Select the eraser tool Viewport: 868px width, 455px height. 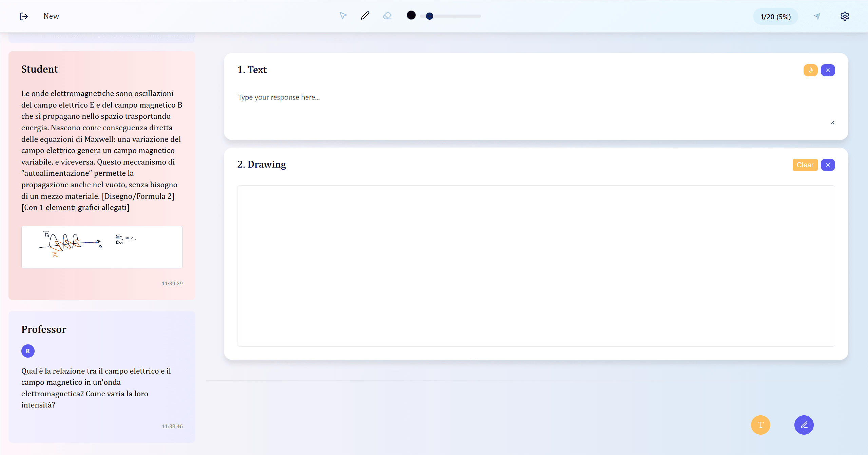387,16
